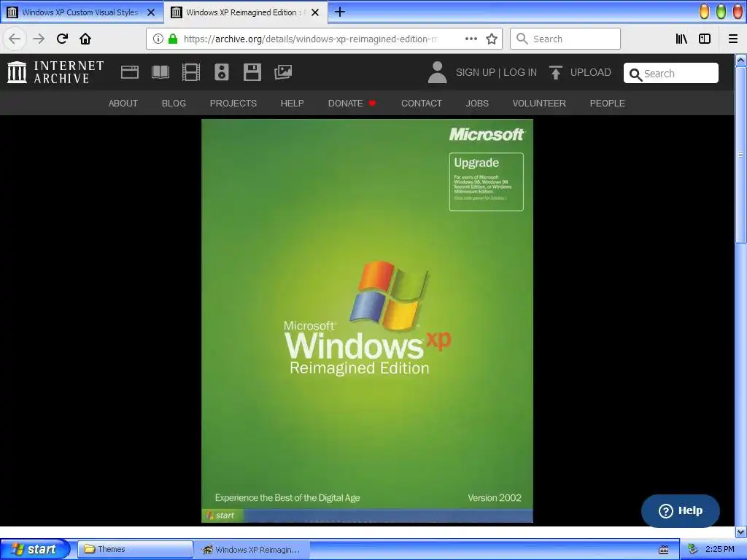Viewport: 747px width, 560px height.
Task: Click SIGN UP link
Action: (x=476, y=72)
